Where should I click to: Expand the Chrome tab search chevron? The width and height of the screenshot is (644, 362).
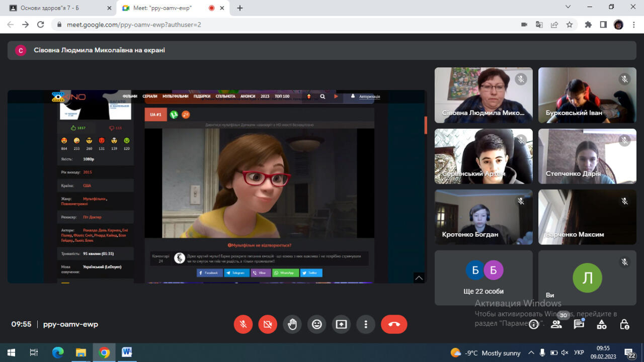[x=568, y=7]
